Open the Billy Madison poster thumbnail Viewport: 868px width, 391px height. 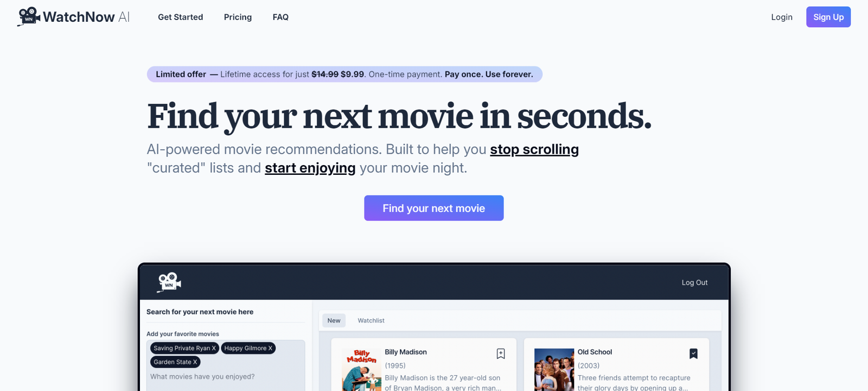(362, 370)
